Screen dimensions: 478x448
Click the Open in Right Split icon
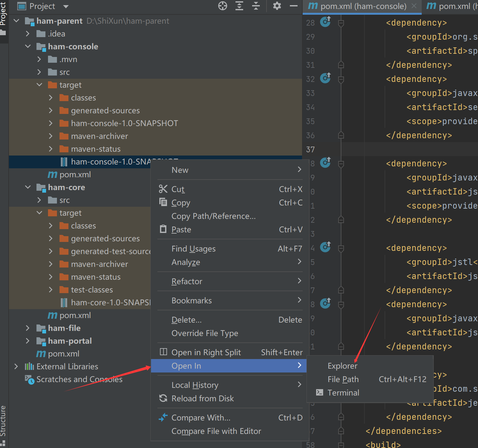163,352
